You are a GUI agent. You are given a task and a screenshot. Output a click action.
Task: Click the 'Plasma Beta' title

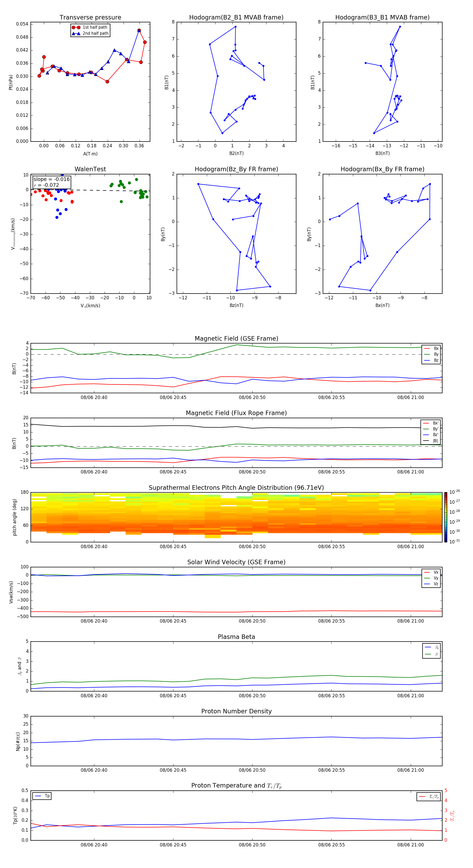pos(236,637)
